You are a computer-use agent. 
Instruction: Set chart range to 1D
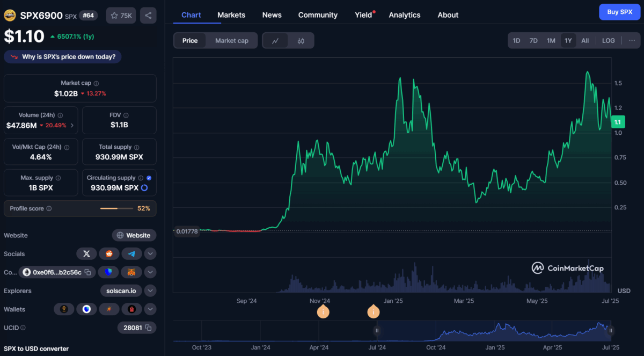point(516,41)
